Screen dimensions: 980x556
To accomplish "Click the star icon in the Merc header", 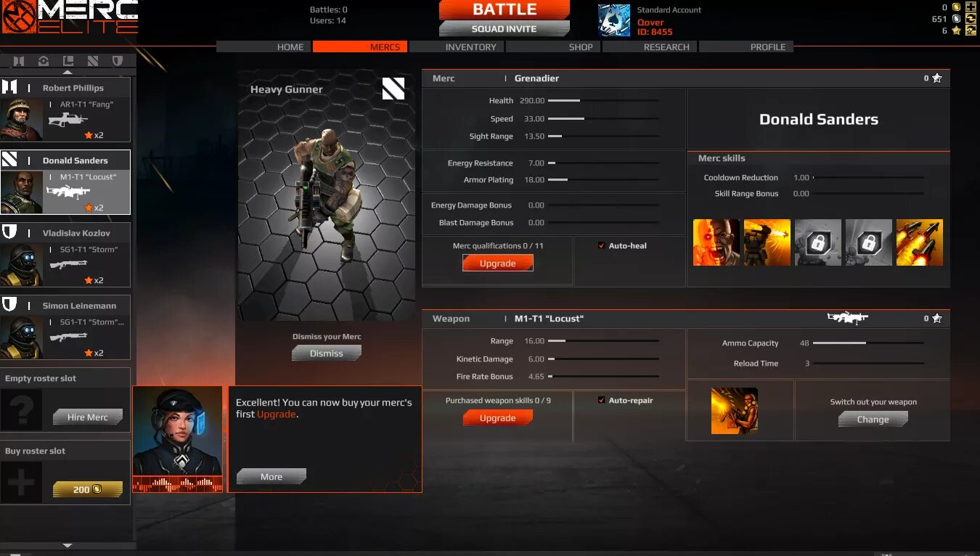I will [937, 78].
